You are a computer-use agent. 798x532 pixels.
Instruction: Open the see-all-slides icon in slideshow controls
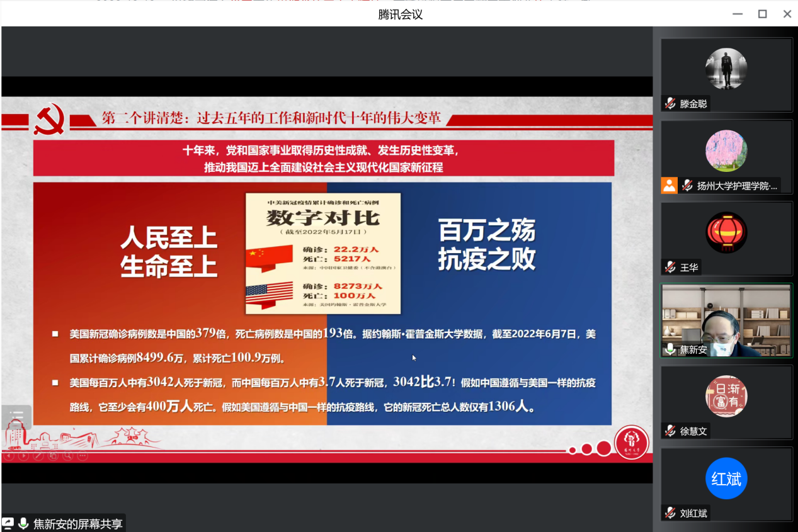[x=53, y=456]
